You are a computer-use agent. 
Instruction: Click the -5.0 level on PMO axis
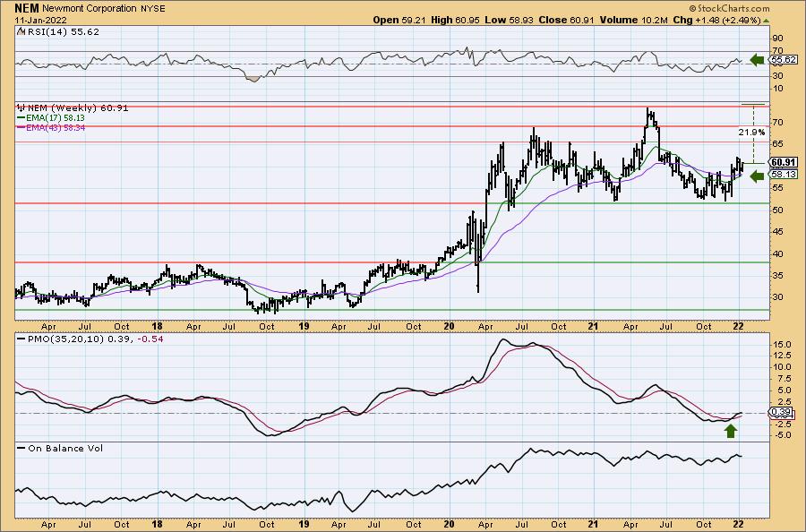(781, 435)
